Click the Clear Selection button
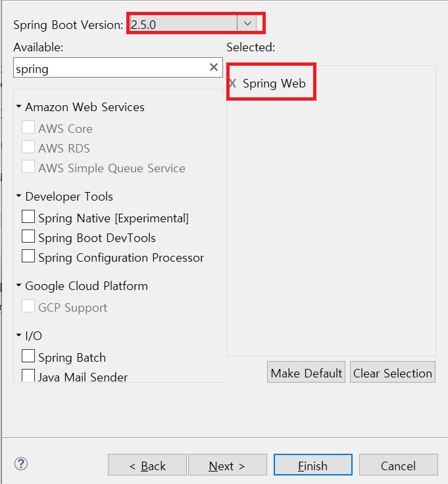The width and height of the screenshot is (448, 484). coord(393,372)
